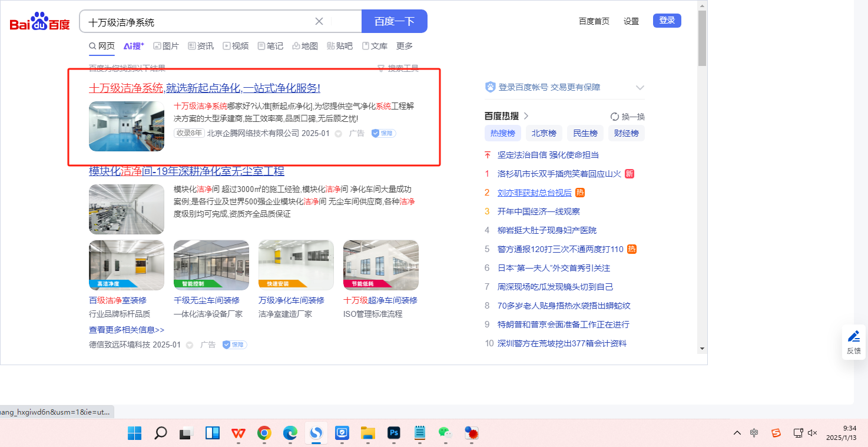Open the 模块化洁净间 result title
868x447 pixels.
tap(187, 171)
